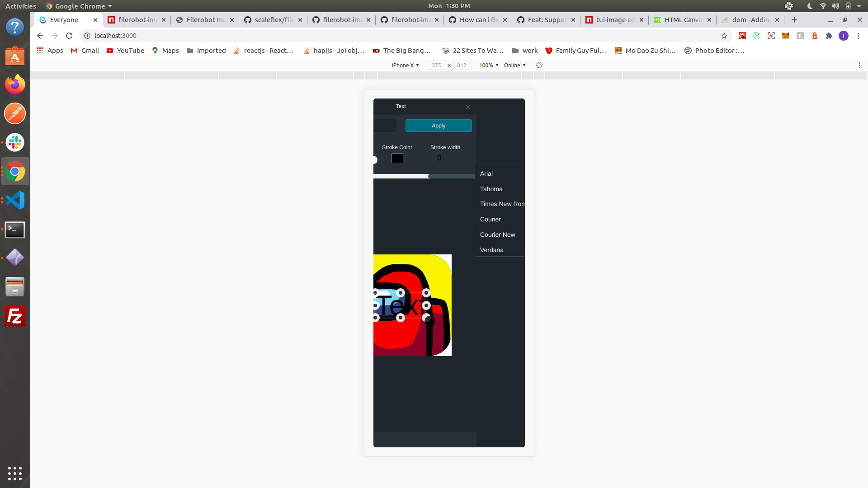Open FileZilla from the dock
868x488 pixels.
15,316
